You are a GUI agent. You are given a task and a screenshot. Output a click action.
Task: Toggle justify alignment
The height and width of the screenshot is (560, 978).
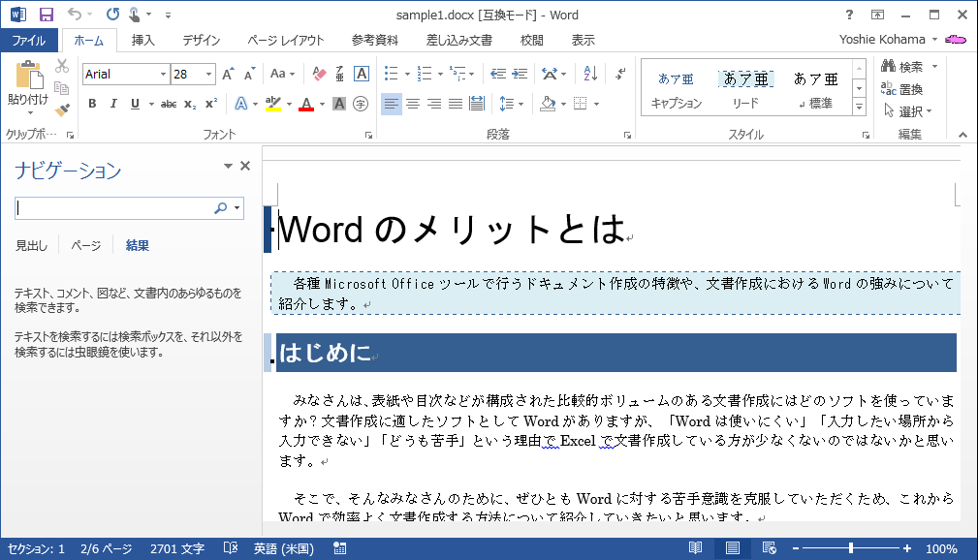point(456,104)
